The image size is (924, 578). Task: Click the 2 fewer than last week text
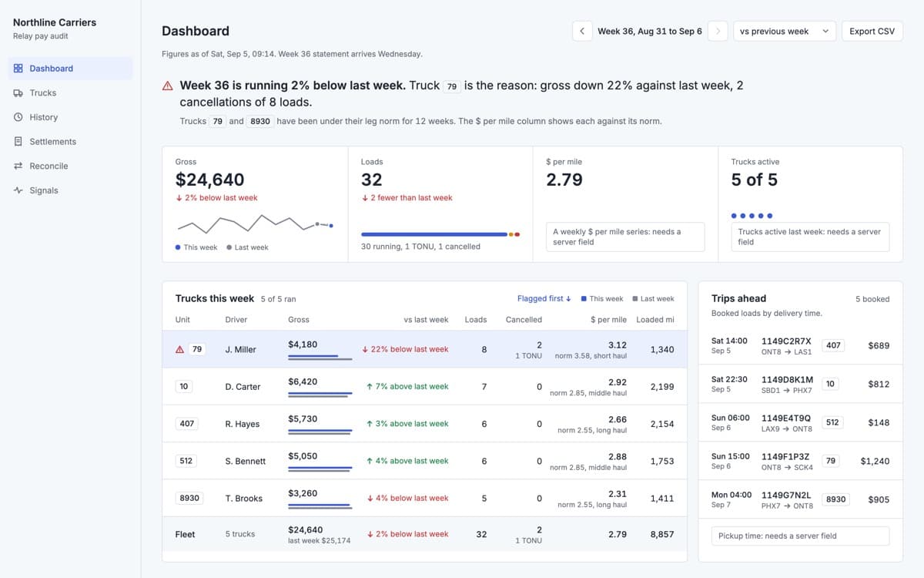click(407, 198)
